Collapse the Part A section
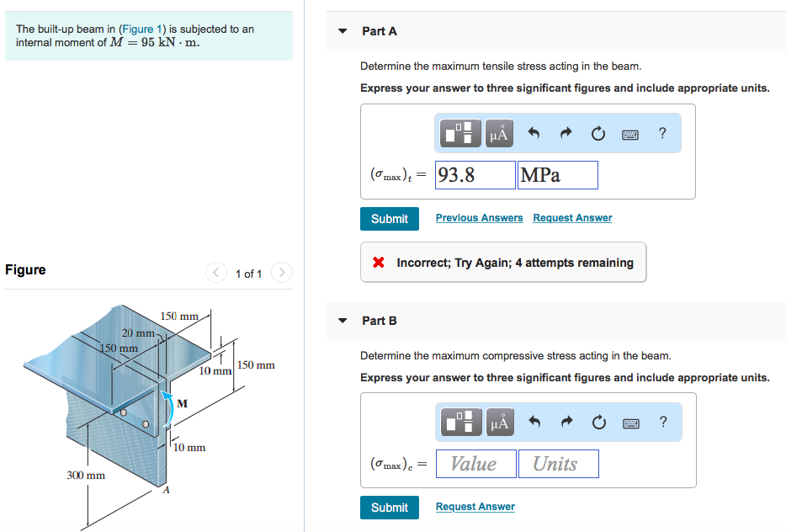 [342, 30]
